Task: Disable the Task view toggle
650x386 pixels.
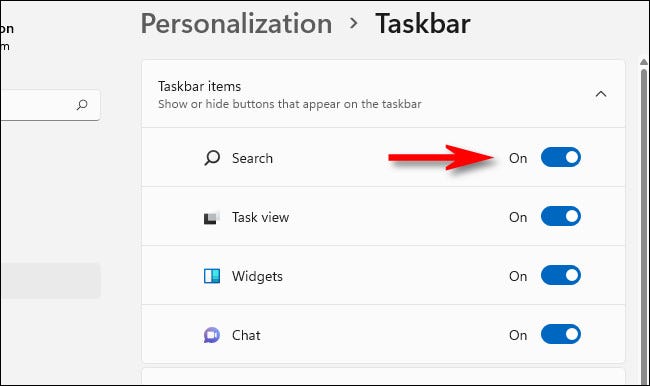Action: point(560,216)
